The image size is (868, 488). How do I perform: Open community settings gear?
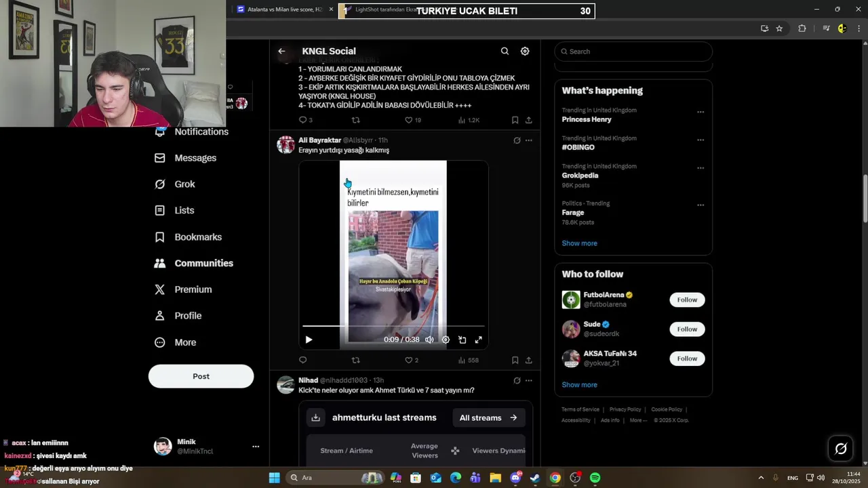[525, 51]
